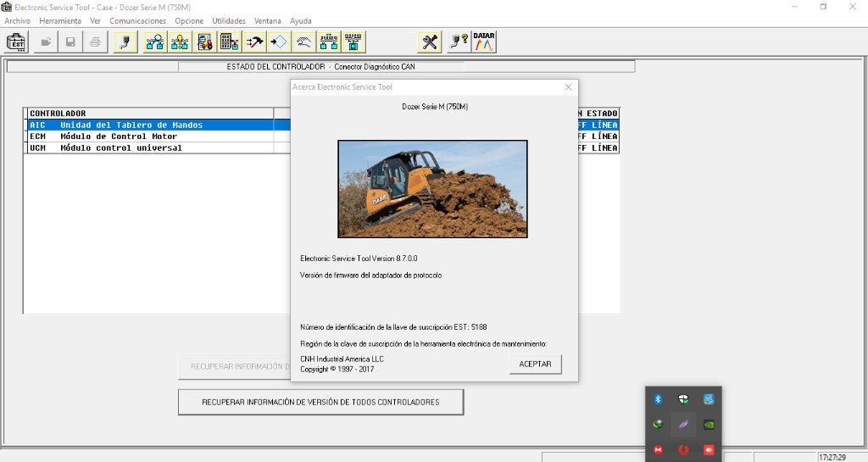
Task: Click the EST subscription key ID 5188 text
Action: coord(393,327)
